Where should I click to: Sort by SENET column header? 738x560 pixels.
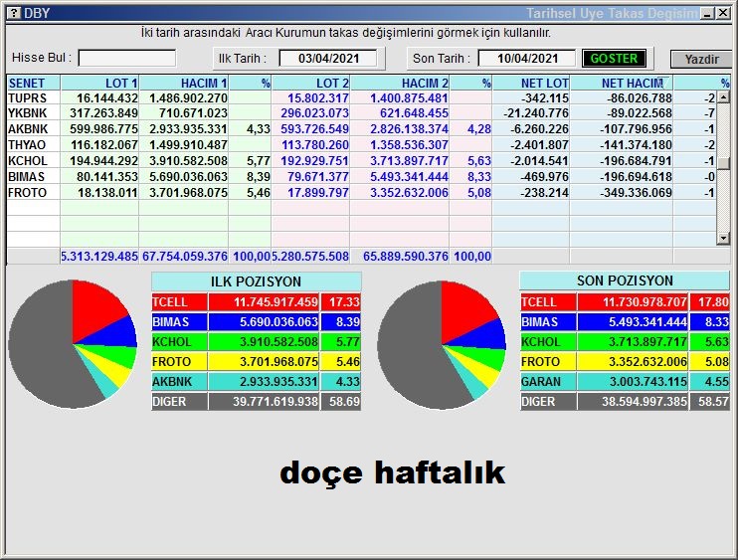pyautogui.click(x=34, y=83)
